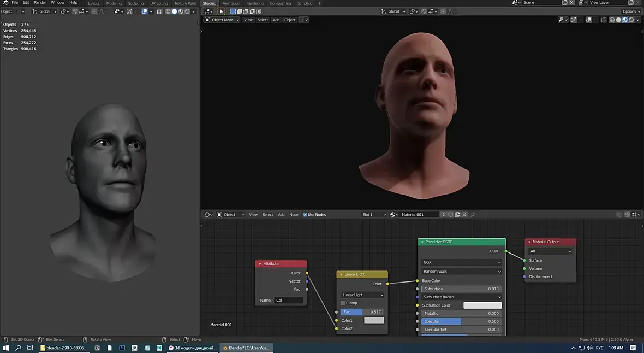The image size is (644, 353).
Task: Open Blender from the Windows taskbar
Action: pyautogui.click(x=246, y=348)
